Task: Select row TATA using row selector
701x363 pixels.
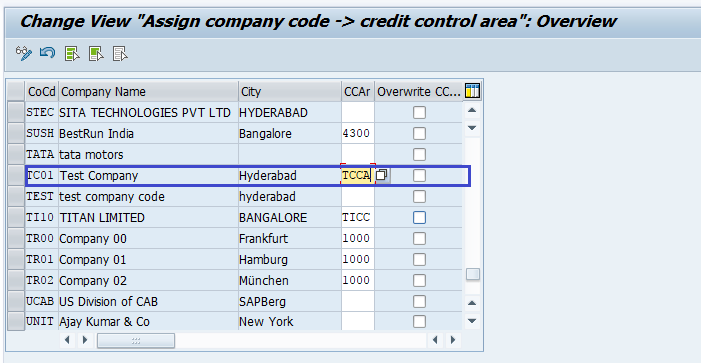Action: tap(16, 155)
